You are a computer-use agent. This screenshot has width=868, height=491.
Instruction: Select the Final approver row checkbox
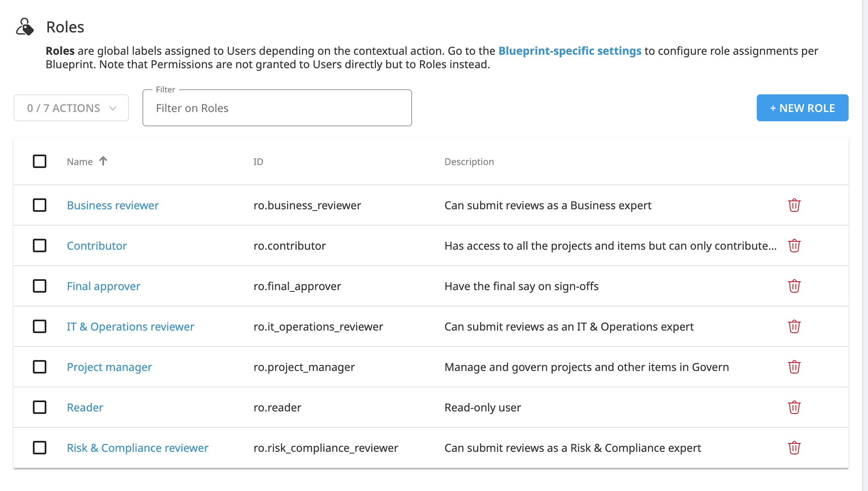39,286
